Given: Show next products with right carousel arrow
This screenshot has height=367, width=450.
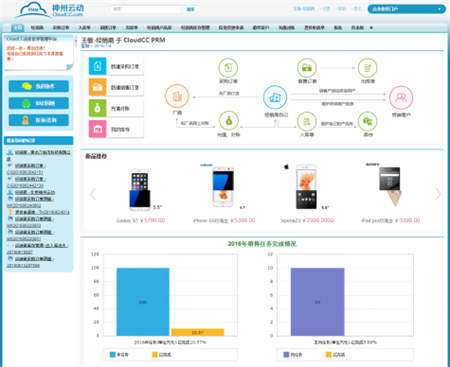Looking at the screenshot, I should point(438,194).
